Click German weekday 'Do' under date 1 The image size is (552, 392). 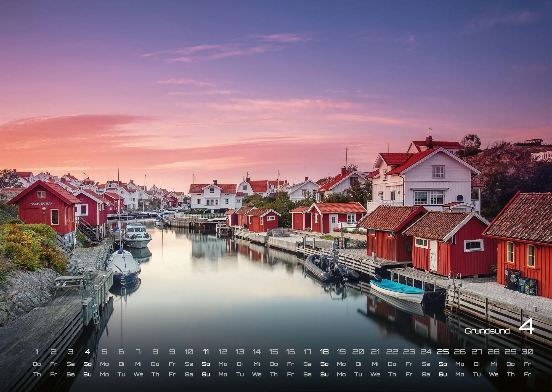[x=37, y=364]
